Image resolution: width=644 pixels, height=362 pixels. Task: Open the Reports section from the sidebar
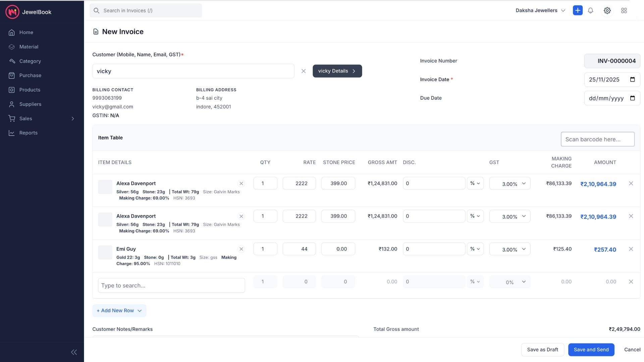tap(28, 133)
